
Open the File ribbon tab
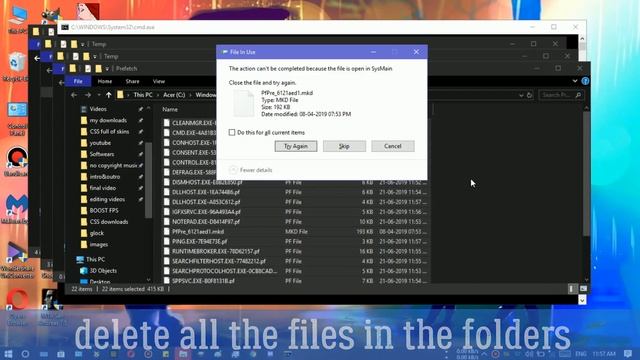pyautogui.click(x=78, y=81)
